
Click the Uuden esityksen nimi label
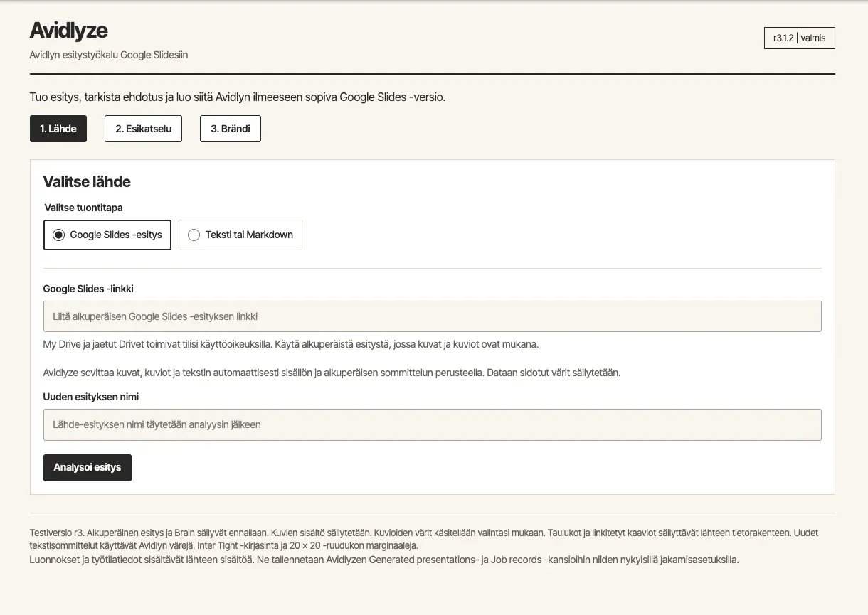point(91,397)
